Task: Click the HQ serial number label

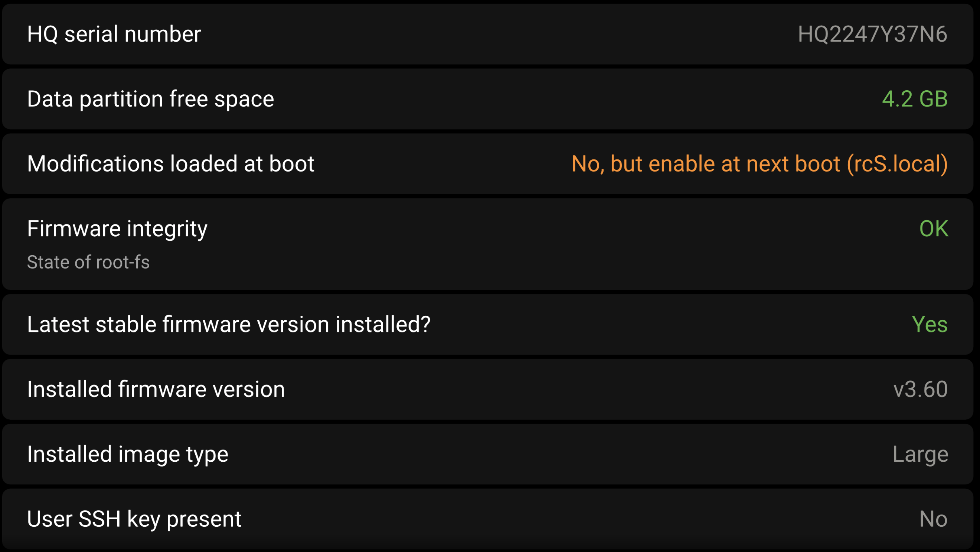Action: click(114, 34)
